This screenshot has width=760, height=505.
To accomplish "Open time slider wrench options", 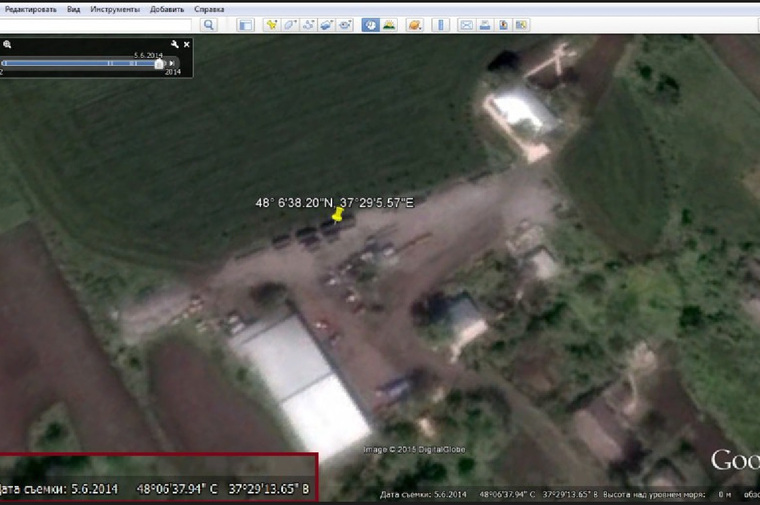I will pos(174,44).
